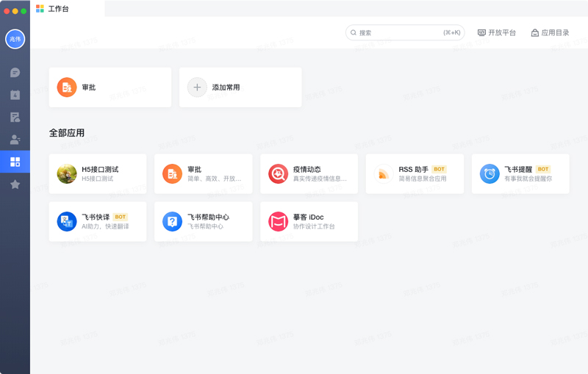588x374 pixels.
Task: Open 审批 app titled 简单、高效、开放
Action: coord(204,174)
